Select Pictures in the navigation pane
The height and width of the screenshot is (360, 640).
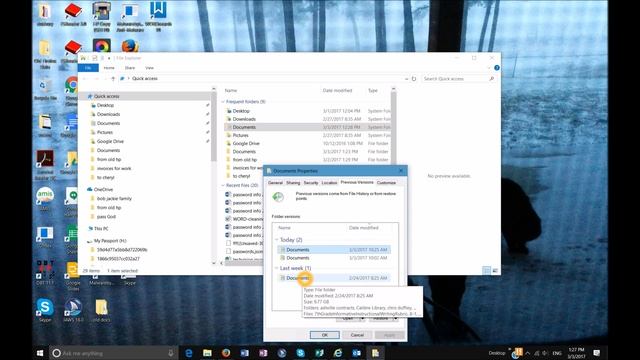pyautogui.click(x=104, y=132)
